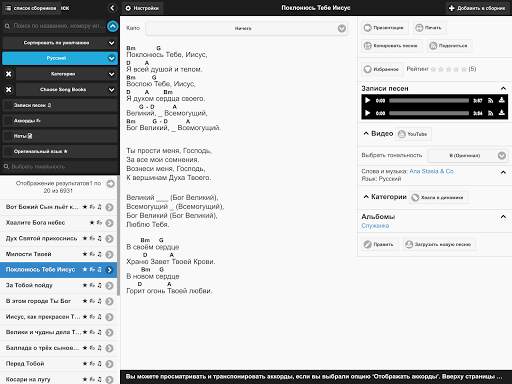Clear the Категории filter with its X
The width and height of the screenshot is (512, 384).
coord(9,74)
